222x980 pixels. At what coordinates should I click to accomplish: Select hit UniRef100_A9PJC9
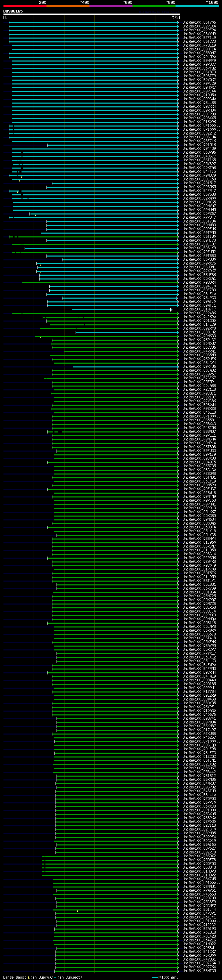pyautogui.click(x=199, y=84)
